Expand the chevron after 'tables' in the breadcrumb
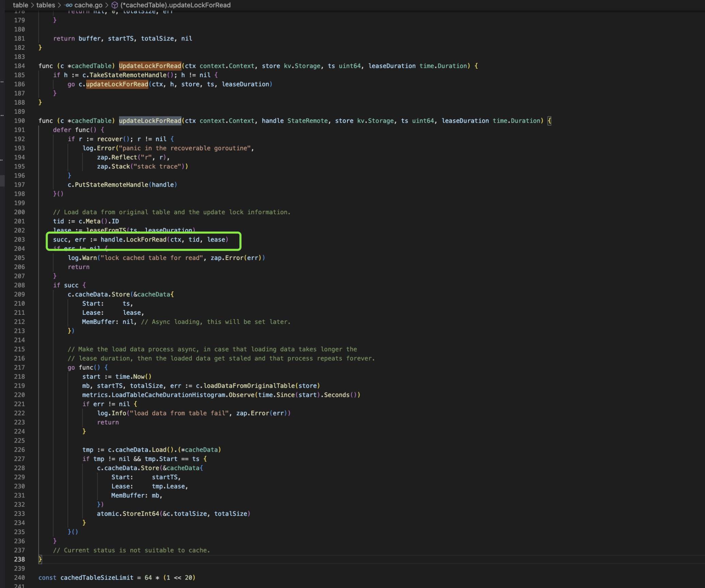This screenshot has height=588, width=705. click(59, 5)
